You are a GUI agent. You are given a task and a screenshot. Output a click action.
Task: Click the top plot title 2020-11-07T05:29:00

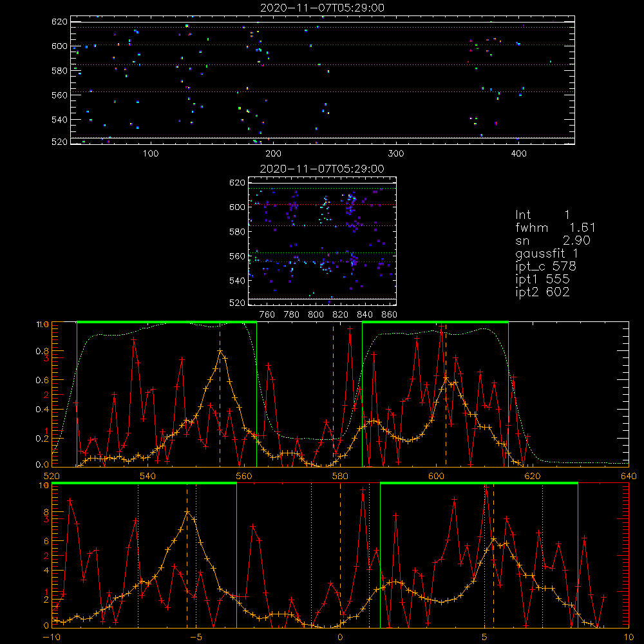323,8
